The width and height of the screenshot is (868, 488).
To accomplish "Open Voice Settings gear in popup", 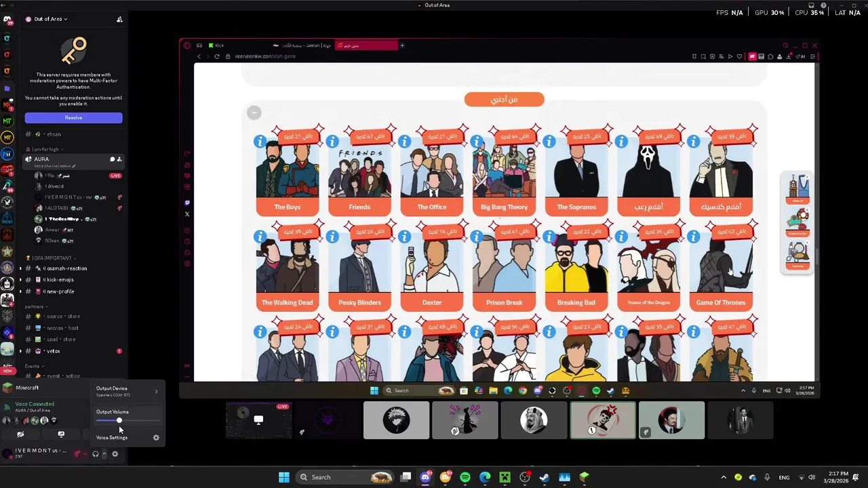I will [156, 438].
